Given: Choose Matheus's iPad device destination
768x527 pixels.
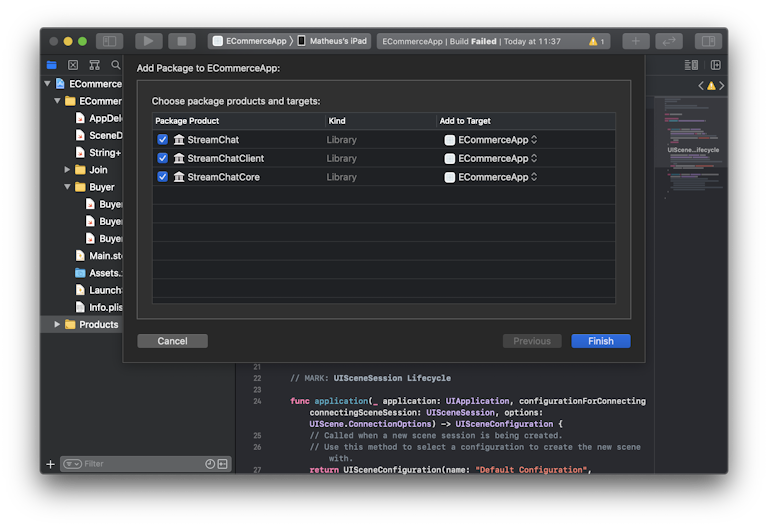Looking at the screenshot, I should point(333,41).
